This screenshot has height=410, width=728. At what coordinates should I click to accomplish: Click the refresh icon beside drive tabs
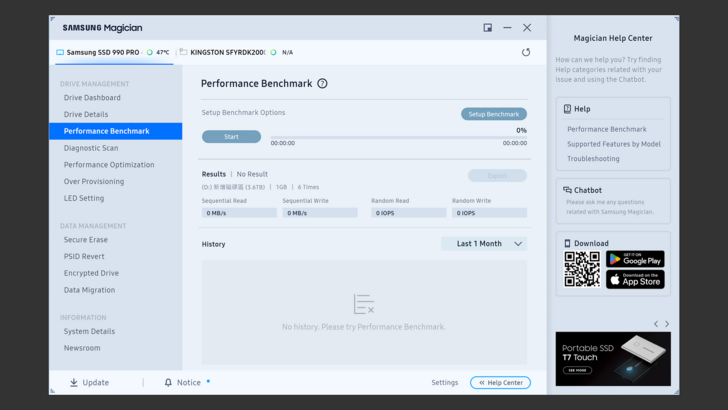526,52
